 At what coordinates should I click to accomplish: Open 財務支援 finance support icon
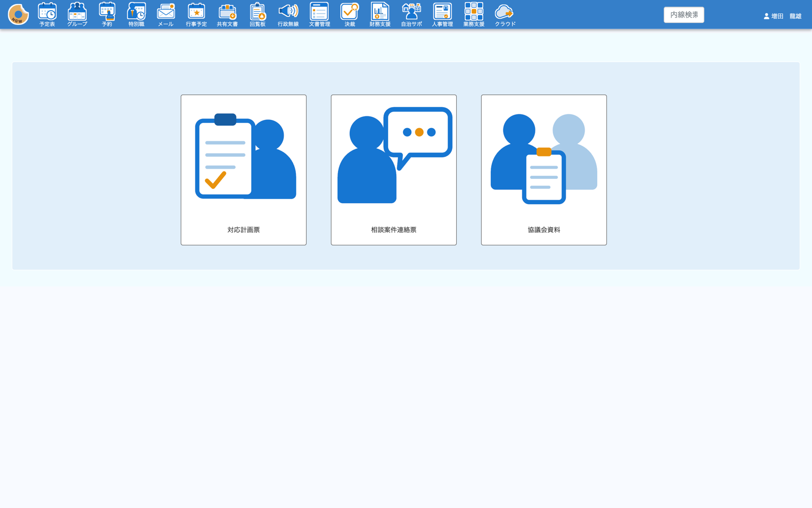[x=380, y=15]
